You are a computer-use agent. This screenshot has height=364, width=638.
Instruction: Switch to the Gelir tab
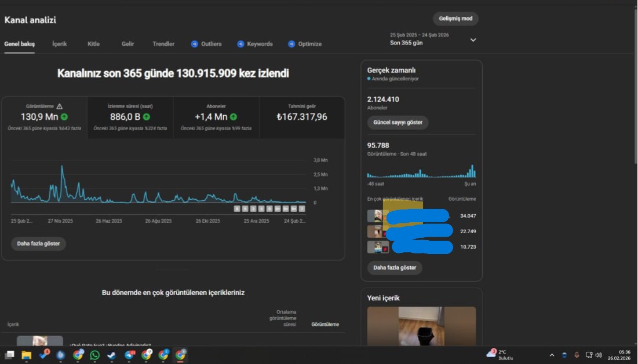pyautogui.click(x=127, y=44)
